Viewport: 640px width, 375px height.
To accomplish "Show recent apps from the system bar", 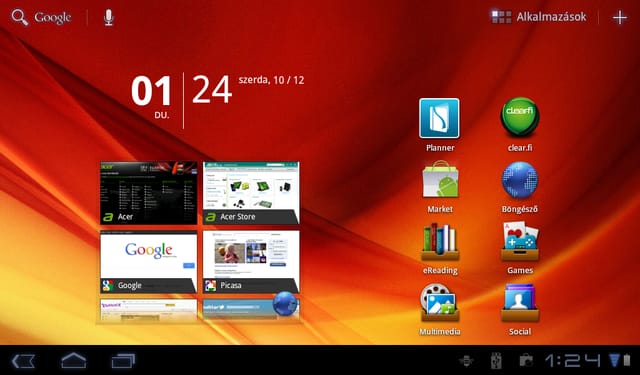I will tap(123, 361).
